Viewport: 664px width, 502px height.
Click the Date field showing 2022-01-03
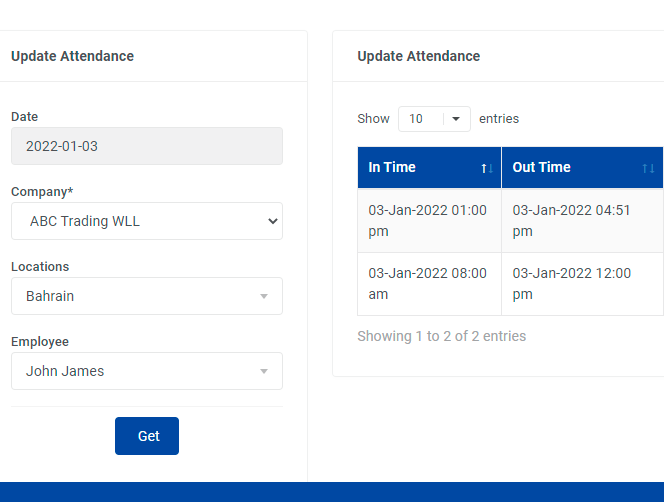[147, 146]
